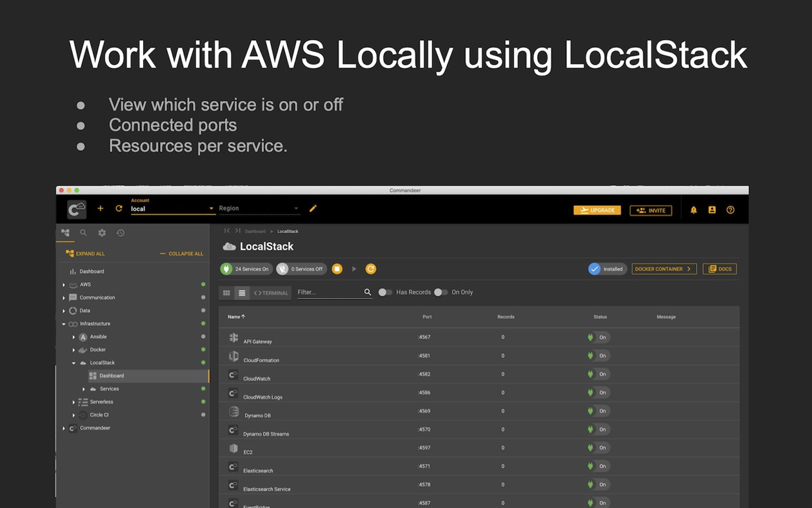Click the 24 Services On chip
This screenshot has width=812, height=508.
[245, 269]
